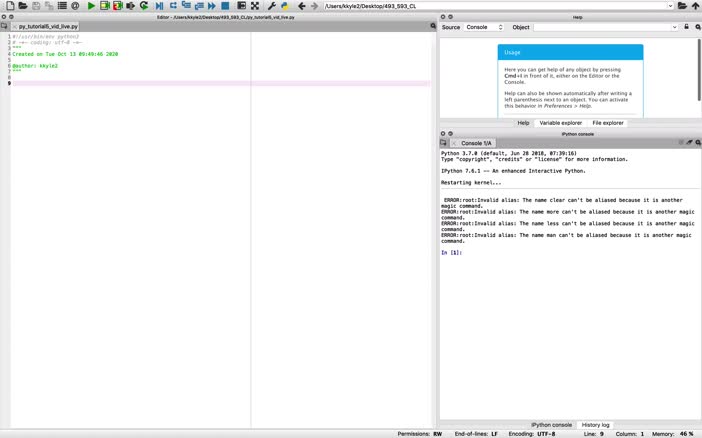Step into function in debugger

tap(186, 6)
